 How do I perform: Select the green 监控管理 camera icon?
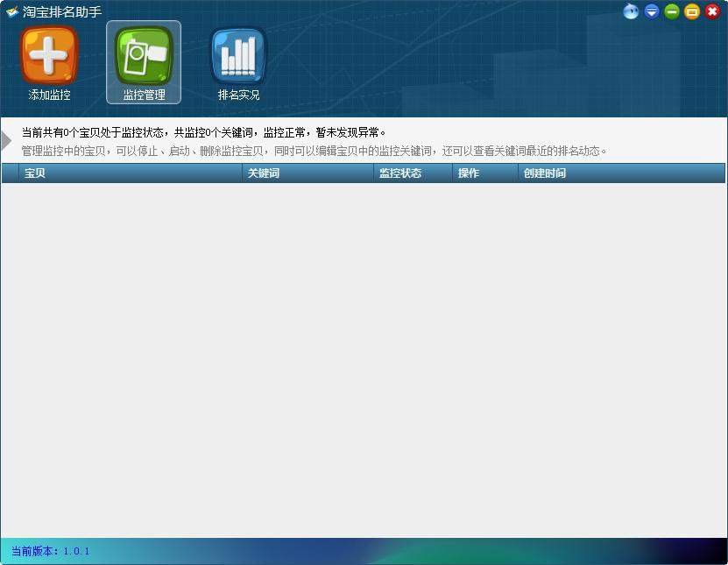tap(144, 56)
